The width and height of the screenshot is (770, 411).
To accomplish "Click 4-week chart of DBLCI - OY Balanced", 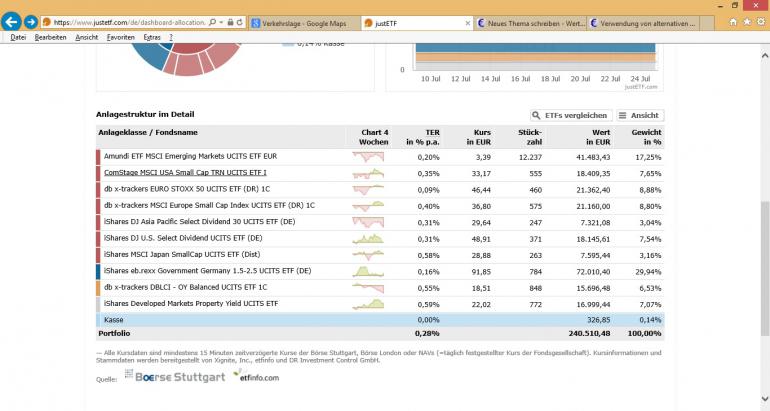I will pyautogui.click(x=368, y=288).
